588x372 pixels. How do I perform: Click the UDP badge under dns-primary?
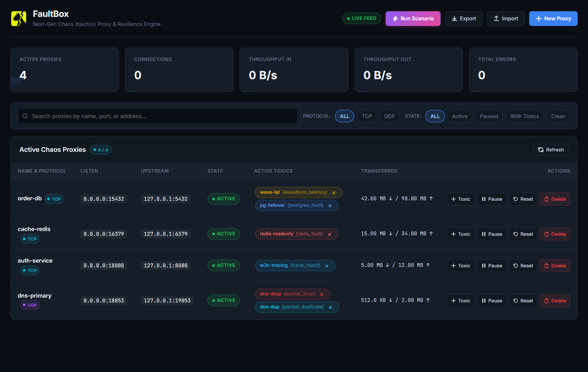coord(30,305)
